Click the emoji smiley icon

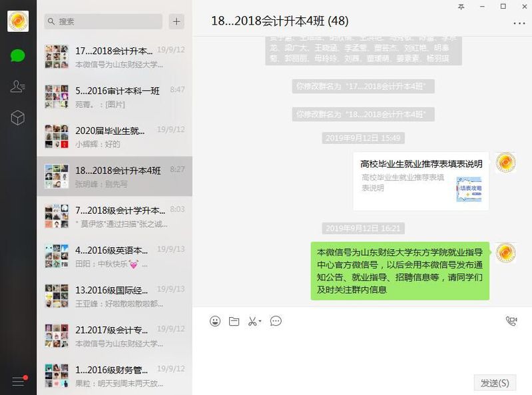(215, 321)
